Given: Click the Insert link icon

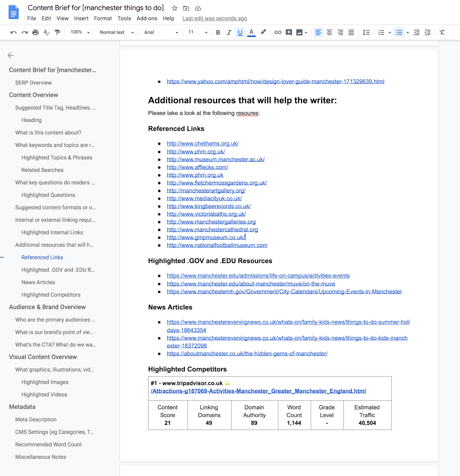Looking at the screenshot, I should click(278, 32).
